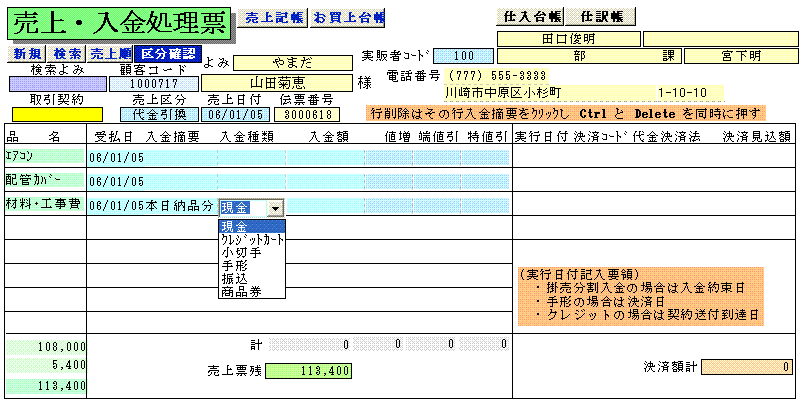Click the address field 川崎市中原区小杉町
803x404 pixels.
[x=550, y=93]
